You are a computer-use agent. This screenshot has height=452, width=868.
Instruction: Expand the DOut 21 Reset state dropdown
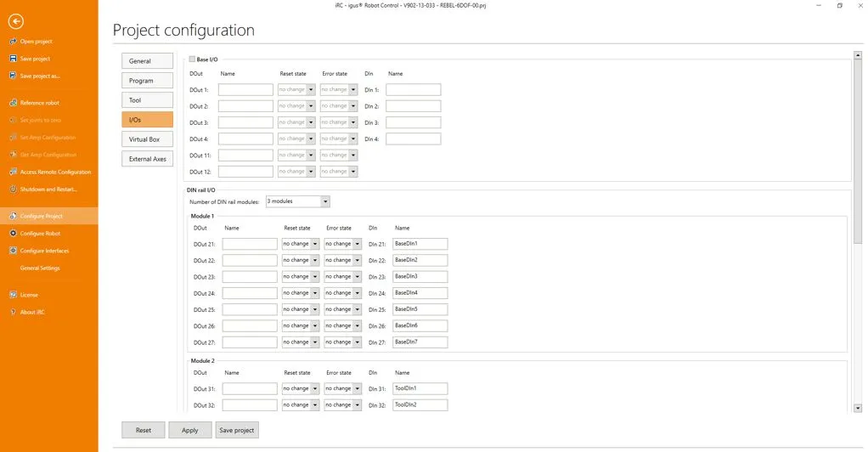pos(300,244)
